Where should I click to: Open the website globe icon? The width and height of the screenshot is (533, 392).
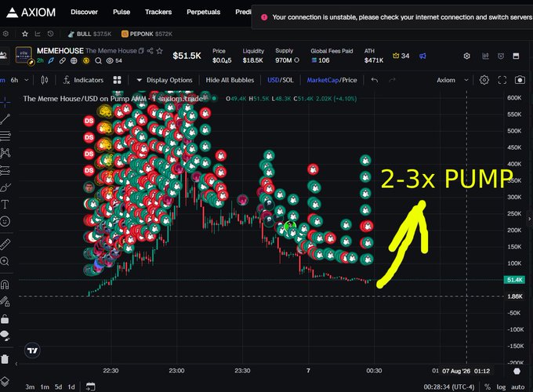74,60
